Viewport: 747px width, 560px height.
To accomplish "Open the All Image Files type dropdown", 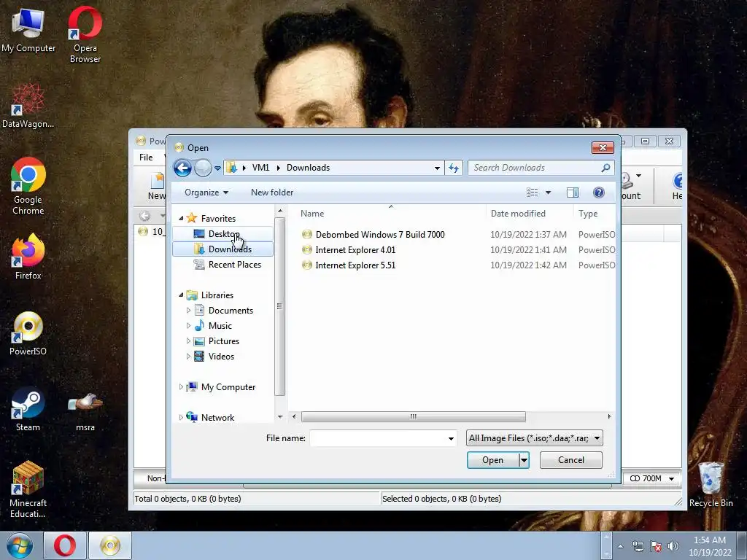I will [535, 438].
